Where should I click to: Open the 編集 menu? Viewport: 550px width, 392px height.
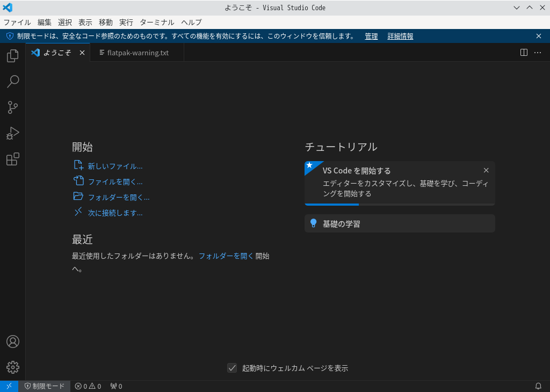[45, 23]
